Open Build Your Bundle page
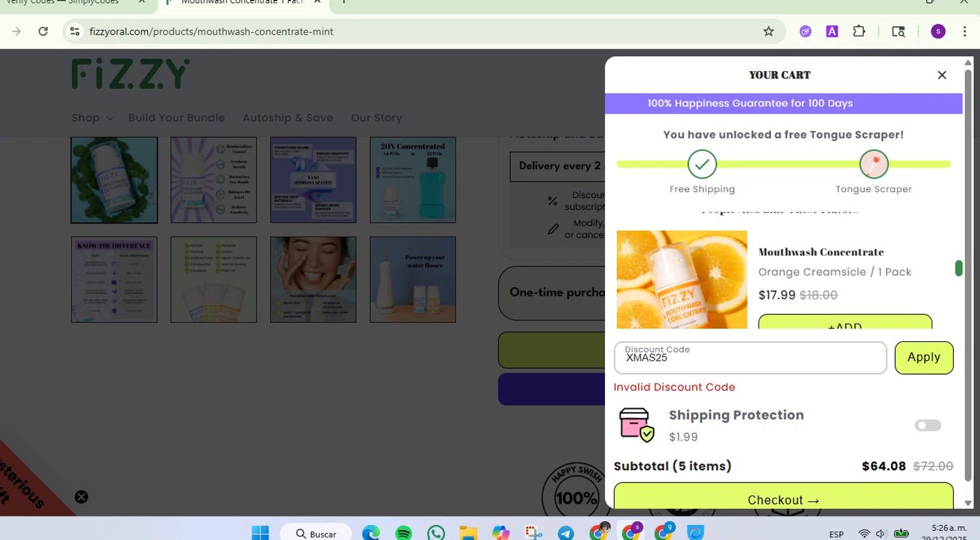 pos(176,118)
